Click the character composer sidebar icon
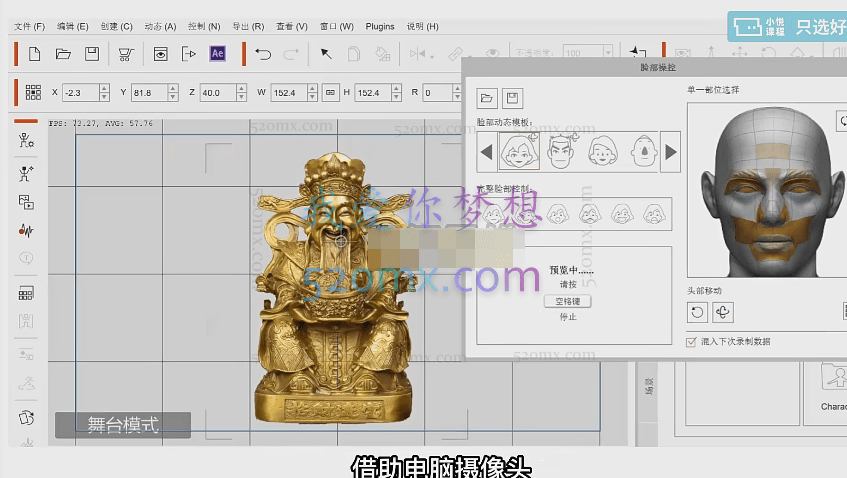Image resolution: width=847 pixels, height=478 pixels. point(26,141)
